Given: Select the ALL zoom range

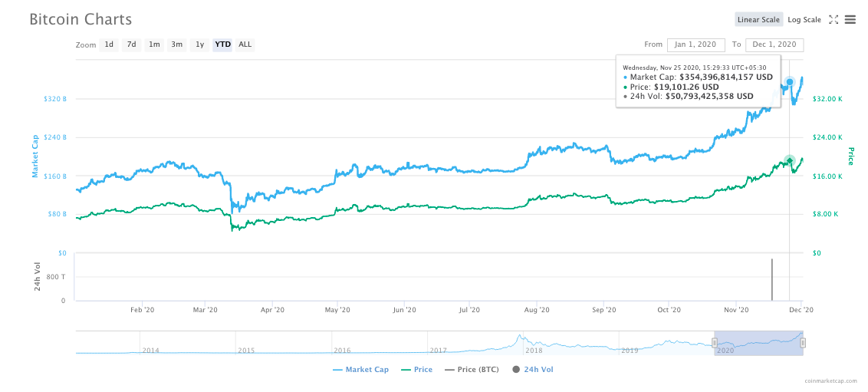Looking at the screenshot, I should point(245,44).
